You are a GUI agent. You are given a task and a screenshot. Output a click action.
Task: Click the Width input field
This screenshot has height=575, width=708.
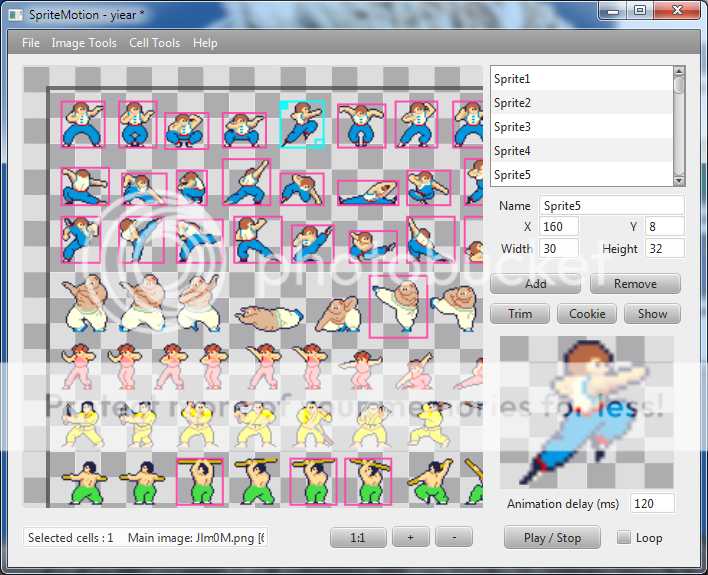[559, 248]
